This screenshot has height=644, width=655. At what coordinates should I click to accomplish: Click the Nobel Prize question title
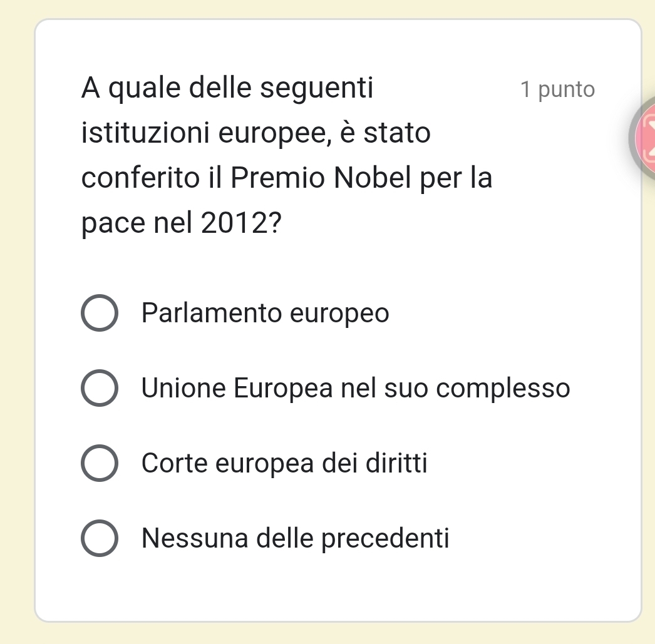tap(287, 156)
